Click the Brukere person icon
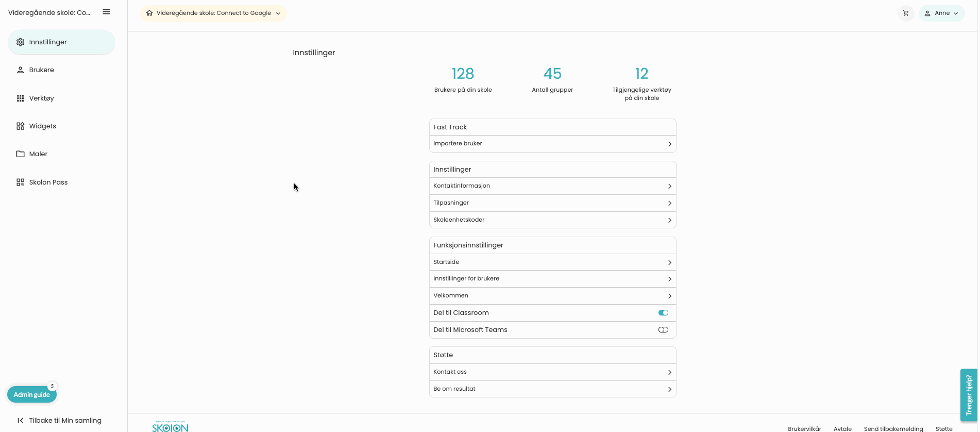The width and height of the screenshot is (980, 432). click(x=20, y=70)
